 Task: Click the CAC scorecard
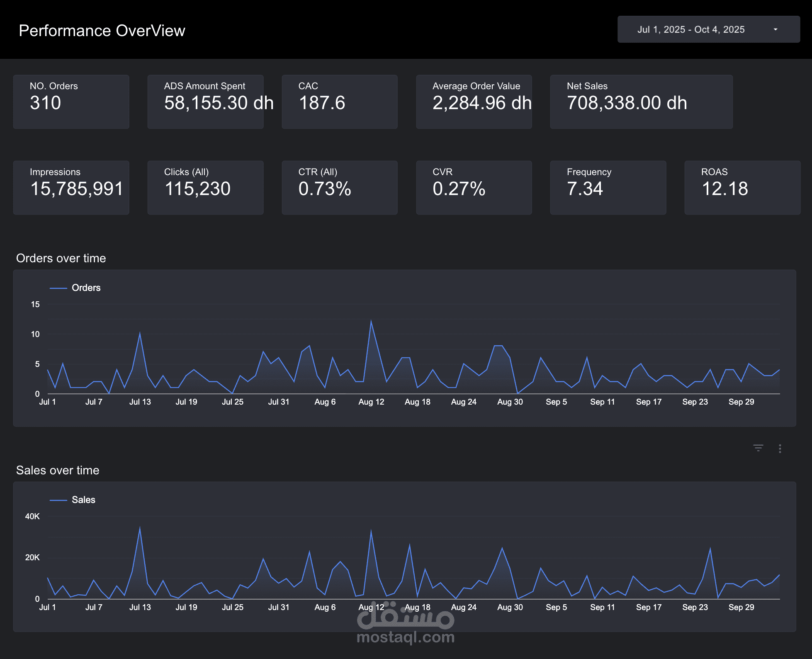339,102
